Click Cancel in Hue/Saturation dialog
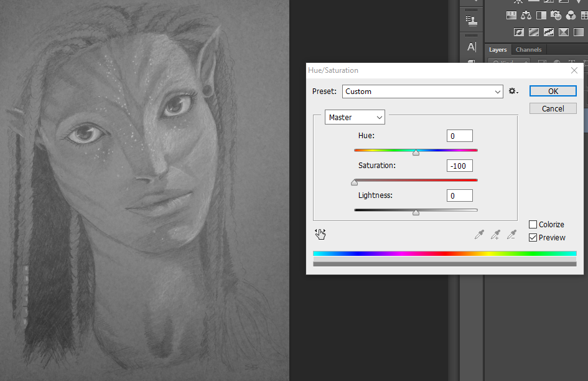Image resolution: width=588 pixels, height=381 pixels. click(553, 108)
